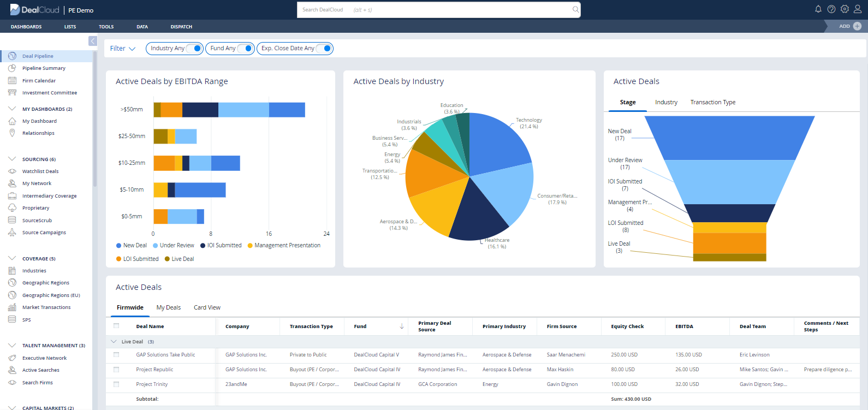Viewport: 868px width, 410px height.
Task: Toggle the Industry Any filter switch
Action: pos(194,49)
